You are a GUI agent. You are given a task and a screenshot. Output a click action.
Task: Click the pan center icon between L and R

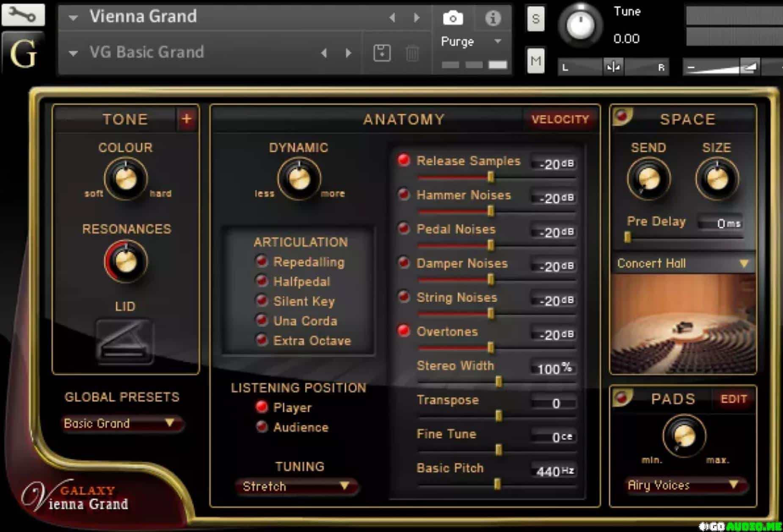[x=613, y=67]
